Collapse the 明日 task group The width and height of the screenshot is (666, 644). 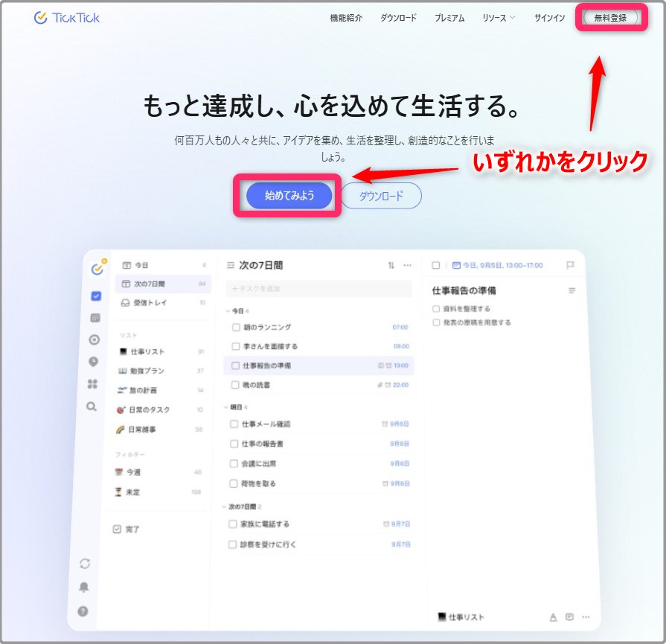[225, 406]
